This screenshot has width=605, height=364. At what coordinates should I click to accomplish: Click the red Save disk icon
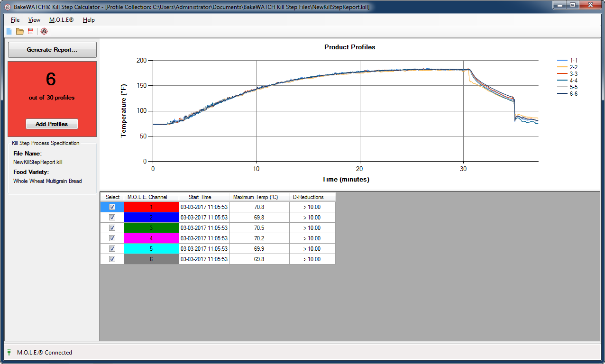tap(31, 31)
